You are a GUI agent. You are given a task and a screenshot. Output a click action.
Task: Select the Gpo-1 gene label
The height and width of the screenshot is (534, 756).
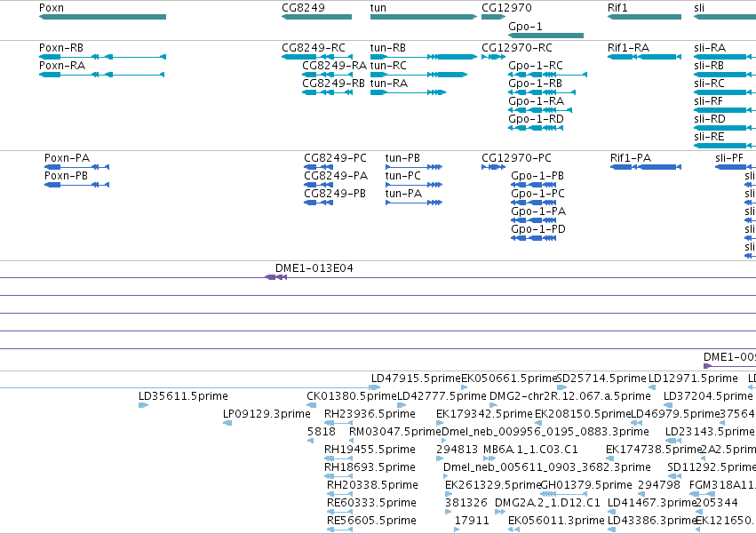[x=526, y=26]
